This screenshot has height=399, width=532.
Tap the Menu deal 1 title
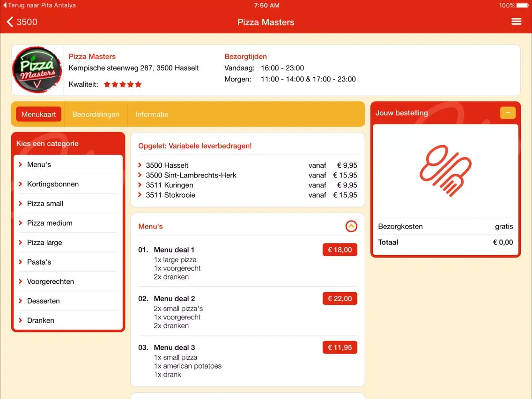coord(174,250)
